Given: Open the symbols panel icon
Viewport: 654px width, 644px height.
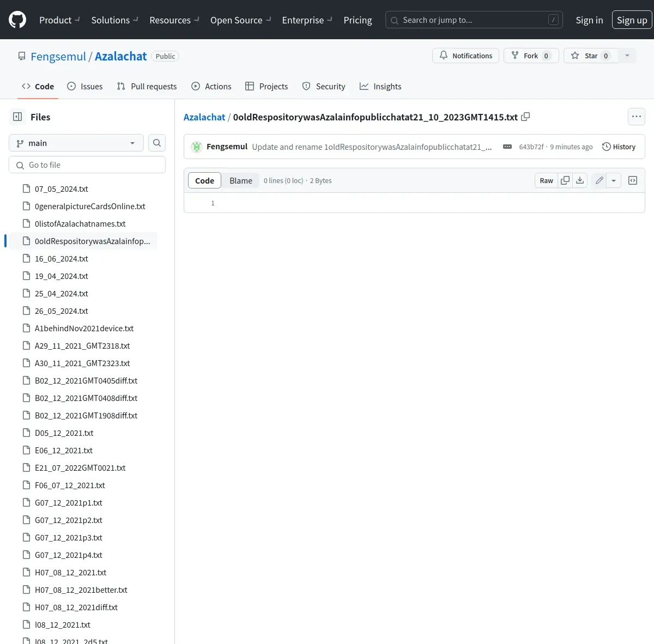Looking at the screenshot, I should coord(633,180).
